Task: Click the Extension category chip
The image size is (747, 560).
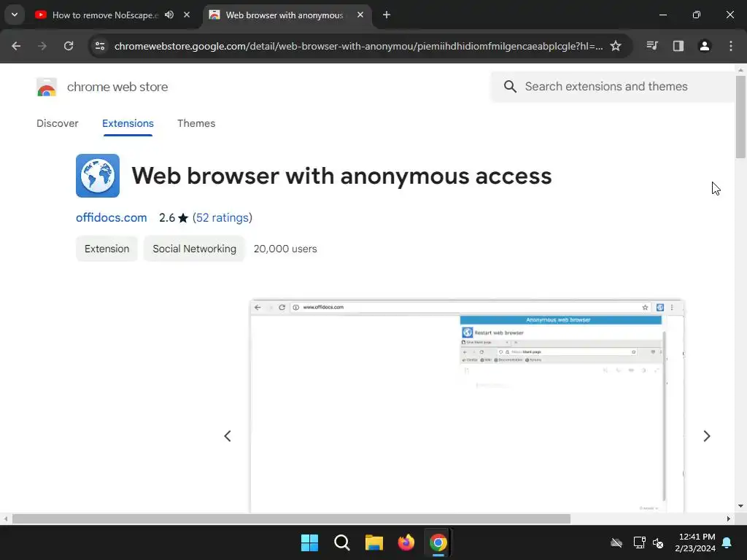Action: pyautogui.click(x=107, y=249)
